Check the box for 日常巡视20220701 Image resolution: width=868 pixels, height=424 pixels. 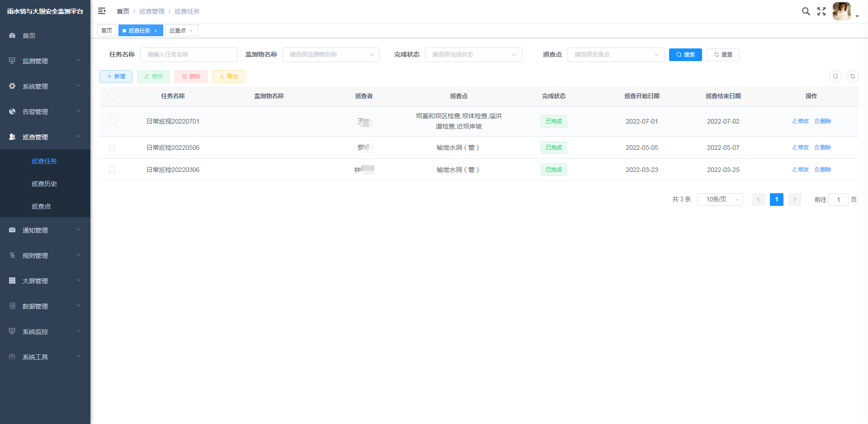click(112, 121)
